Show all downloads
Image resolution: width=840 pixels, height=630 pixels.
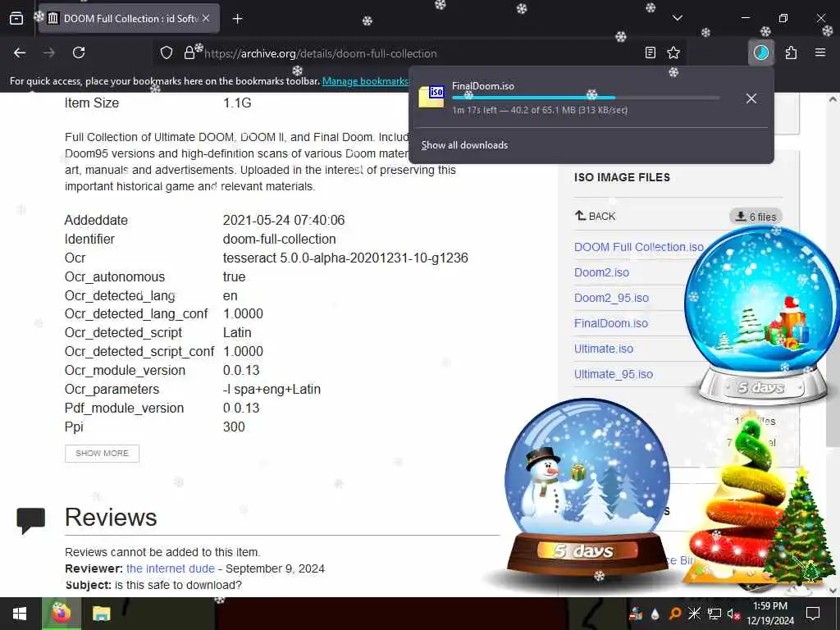click(x=464, y=145)
